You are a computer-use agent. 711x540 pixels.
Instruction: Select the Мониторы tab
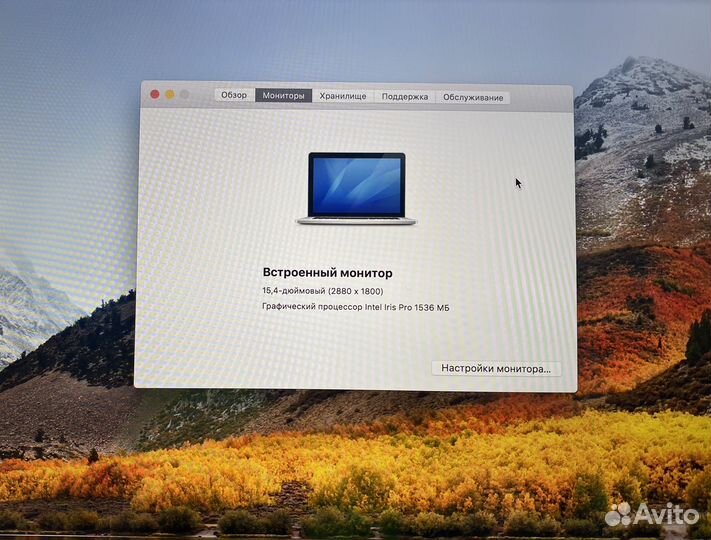coord(283,96)
